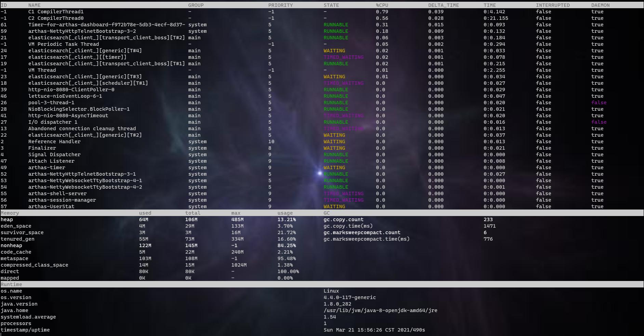Click the "Signal Dispatcher" thread name
This screenshot has width=644, height=336.
pos(54,154)
